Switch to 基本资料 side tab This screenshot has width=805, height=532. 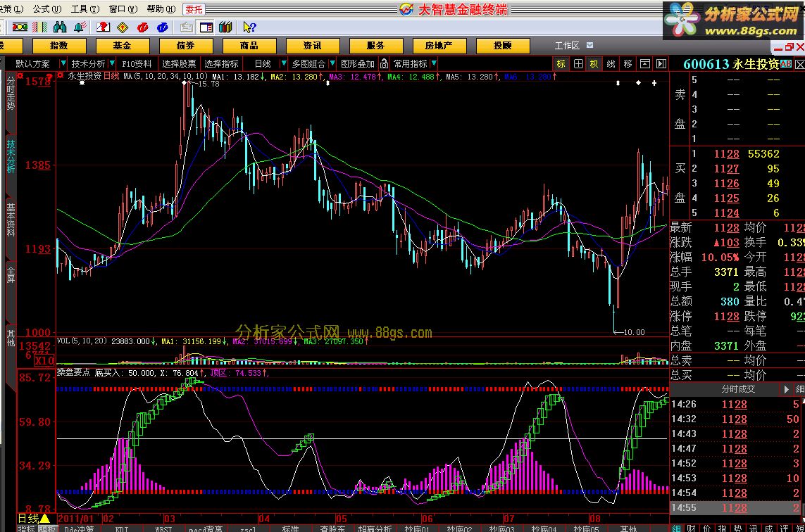pyautogui.click(x=11, y=220)
